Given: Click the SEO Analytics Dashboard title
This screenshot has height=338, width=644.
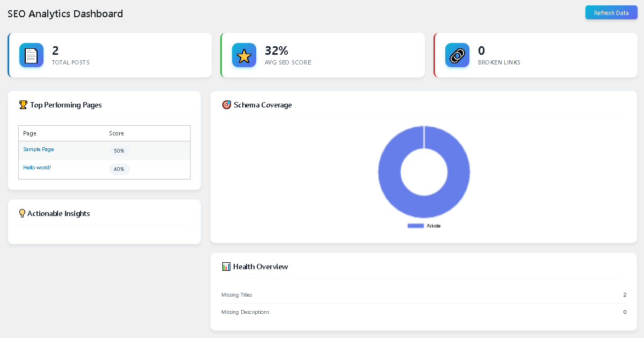Looking at the screenshot, I should click(65, 13).
